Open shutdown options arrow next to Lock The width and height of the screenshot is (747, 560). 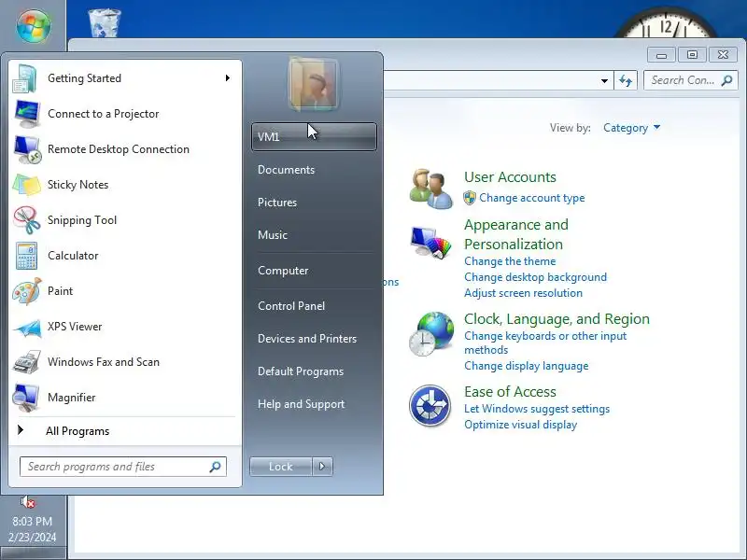coord(322,466)
